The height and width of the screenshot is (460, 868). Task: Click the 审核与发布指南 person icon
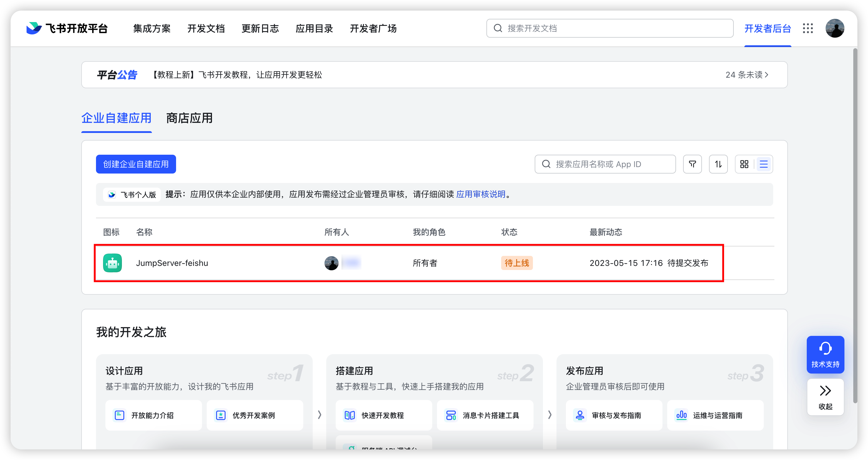point(580,415)
